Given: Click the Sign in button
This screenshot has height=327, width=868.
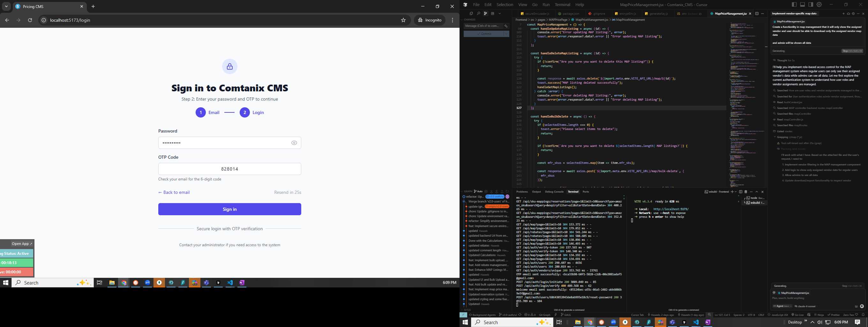Looking at the screenshot, I should pos(229,209).
